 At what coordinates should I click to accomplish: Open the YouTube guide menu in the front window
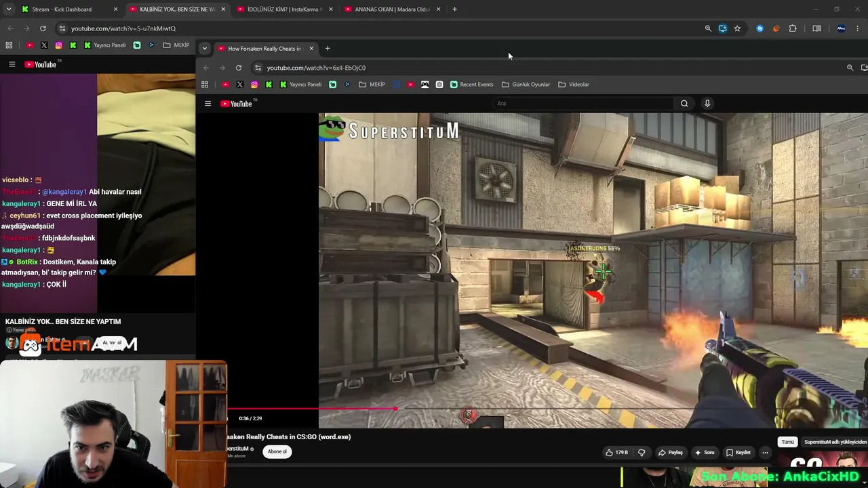(x=208, y=104)
